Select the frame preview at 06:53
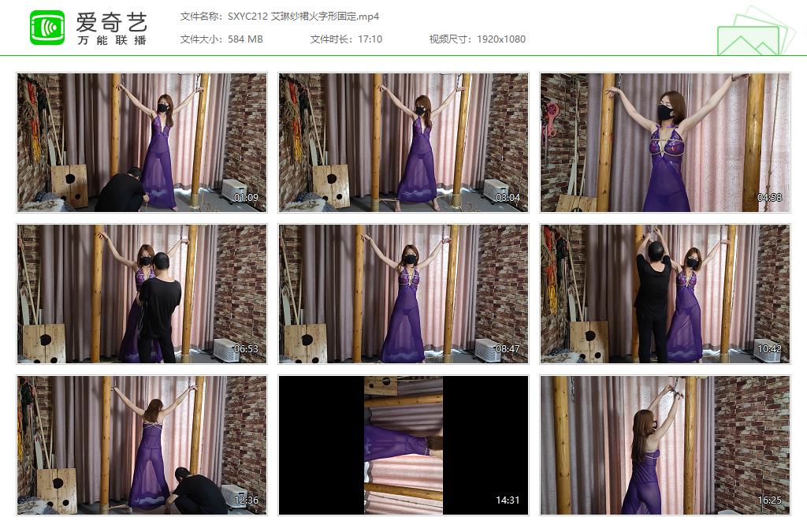Image resolution: width=807 pixels, height=532 pixels. click(x=142, y=294)
